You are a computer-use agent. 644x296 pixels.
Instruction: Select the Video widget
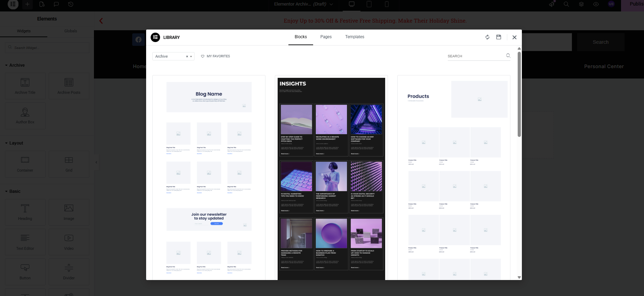(x=69, y=242)
